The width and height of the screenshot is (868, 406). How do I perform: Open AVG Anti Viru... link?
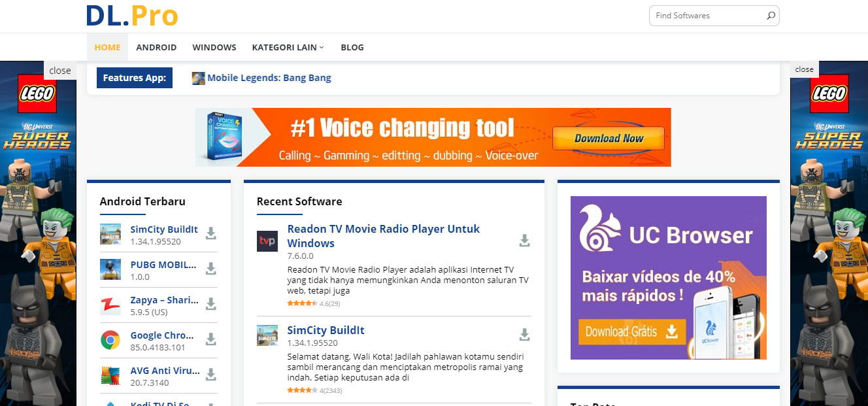click(x=165, y=371)
